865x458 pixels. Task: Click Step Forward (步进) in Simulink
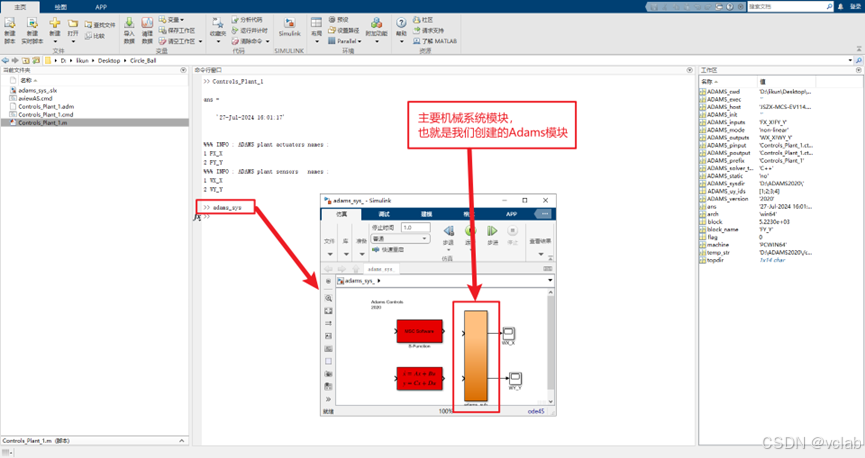[x=492, y=231]
